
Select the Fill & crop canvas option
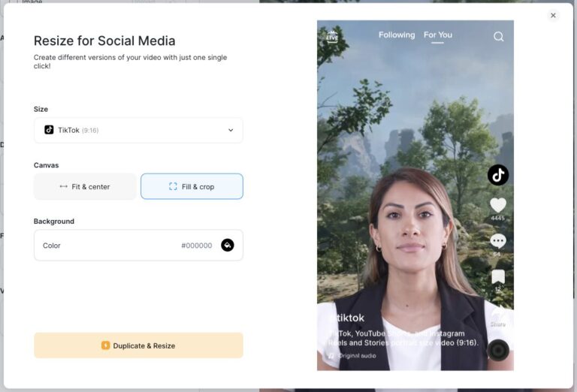[x=192, y=186]
